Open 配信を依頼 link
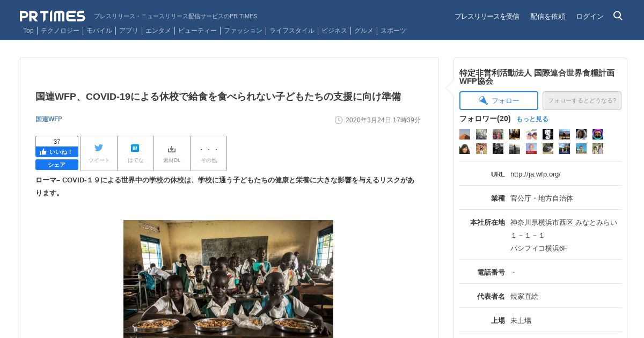The height and width of the screenshot is (338, 644). coord(547,17)
